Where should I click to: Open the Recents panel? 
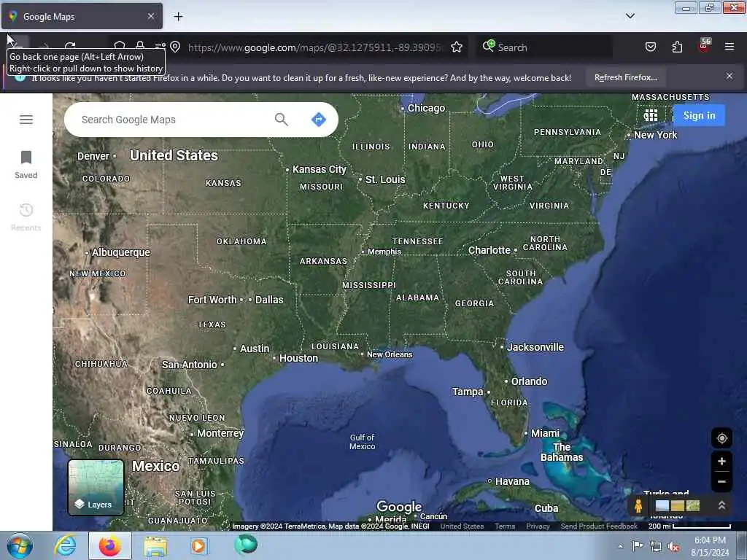(26, 217)
